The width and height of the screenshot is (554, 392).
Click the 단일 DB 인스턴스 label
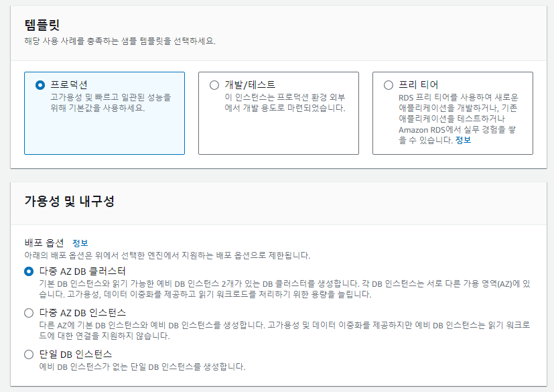(75, 354)
